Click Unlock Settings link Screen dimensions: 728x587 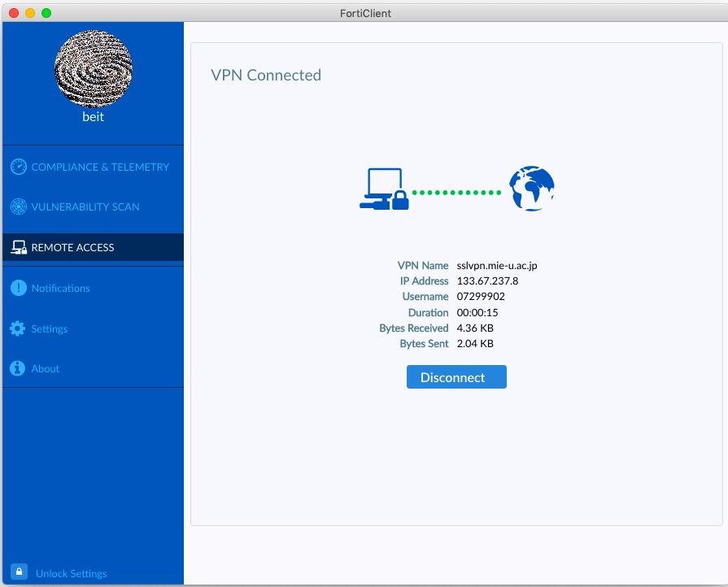(x=72, y=573)
